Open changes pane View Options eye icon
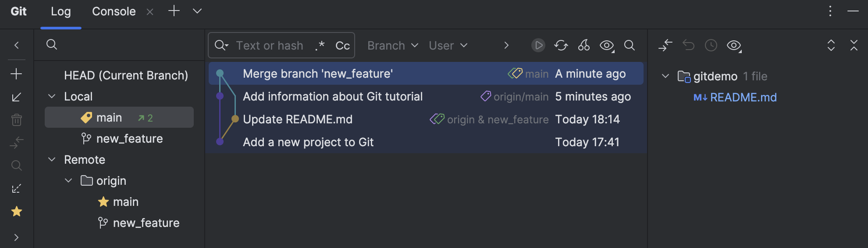Screen dimensions: 868x248 point(734,46)
